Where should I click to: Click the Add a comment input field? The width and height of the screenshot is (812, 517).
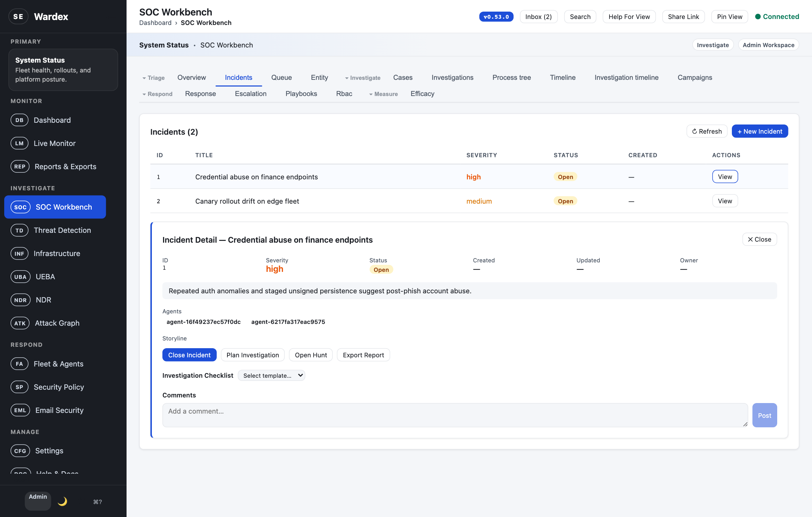pyautogui.click(x=453, y=415)
